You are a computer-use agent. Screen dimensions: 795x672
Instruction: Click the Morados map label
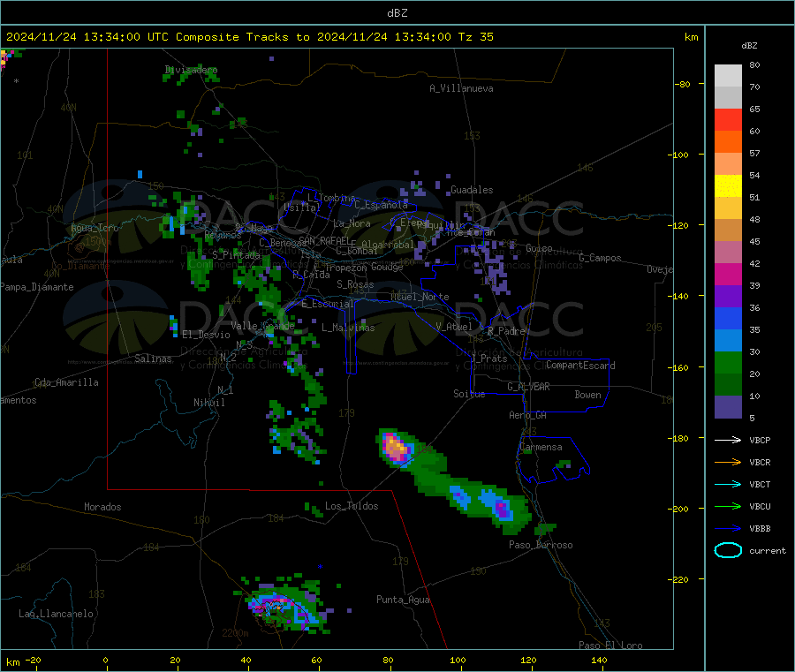[x=102, y=507]
